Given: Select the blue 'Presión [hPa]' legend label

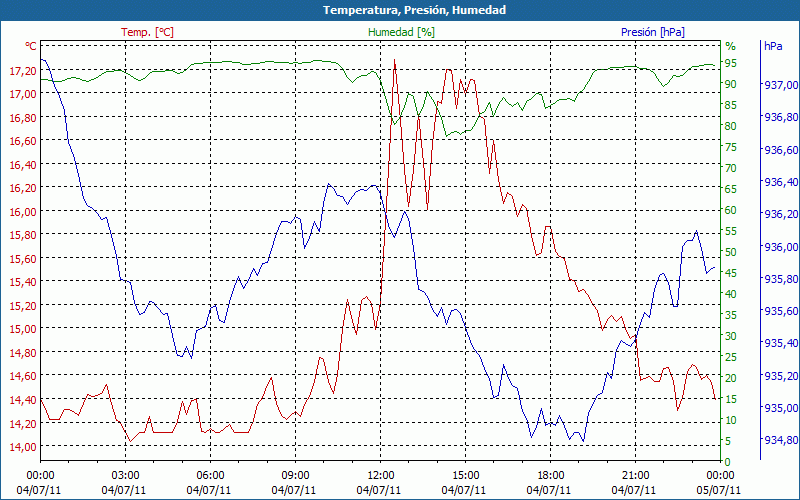Looking at the screenshot, I should pyautogui.click(x=653, y=32).
